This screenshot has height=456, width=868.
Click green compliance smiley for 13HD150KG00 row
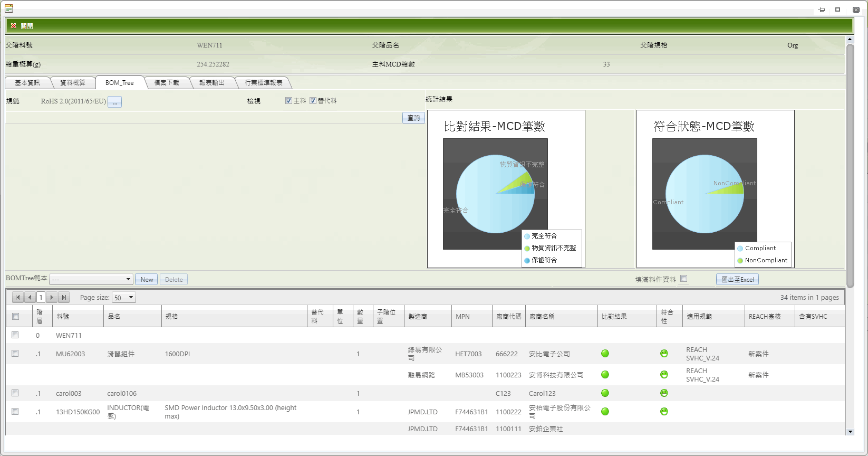(x=664, y=412)
